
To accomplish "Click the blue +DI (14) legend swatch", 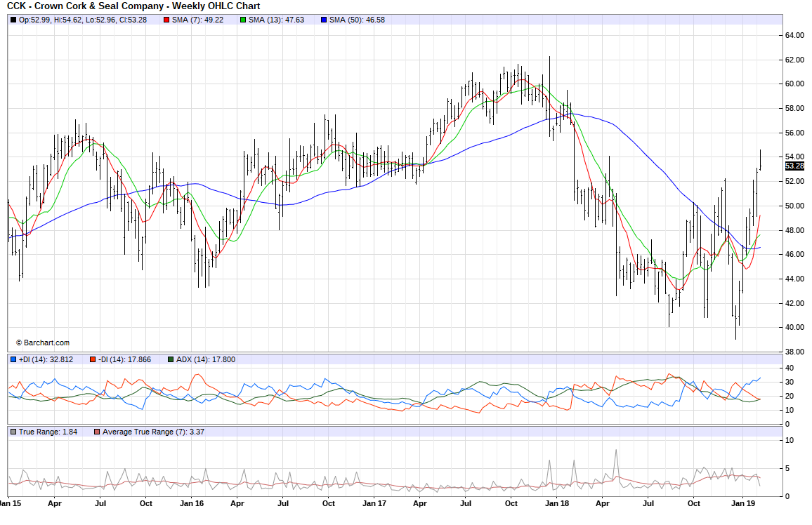I will pyautogui.click(x=13, y=359).
